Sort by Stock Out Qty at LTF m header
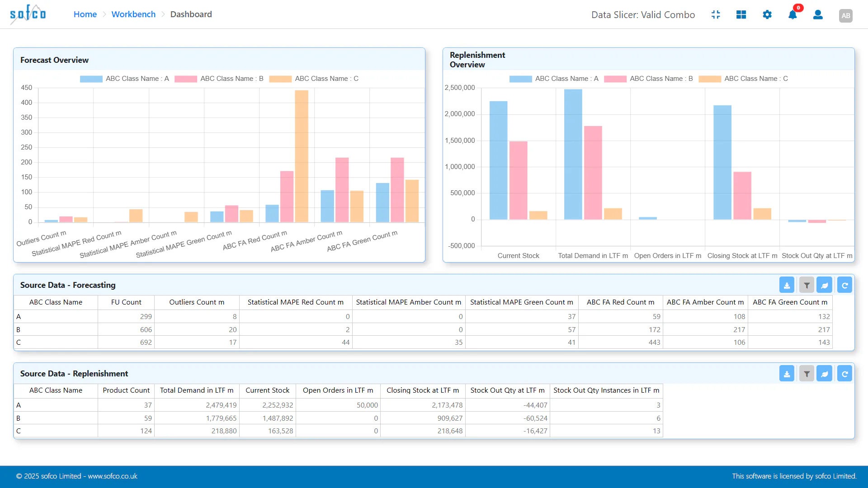 (508, 390)
